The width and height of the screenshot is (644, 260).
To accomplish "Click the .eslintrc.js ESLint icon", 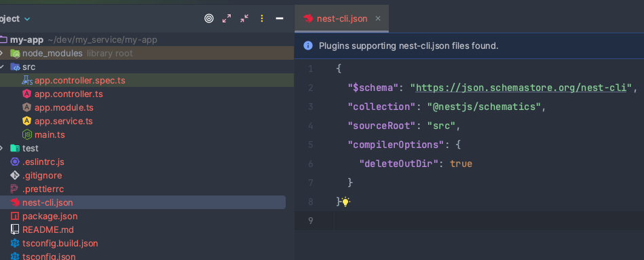I will pyautogui.click(x=15, y=162).
